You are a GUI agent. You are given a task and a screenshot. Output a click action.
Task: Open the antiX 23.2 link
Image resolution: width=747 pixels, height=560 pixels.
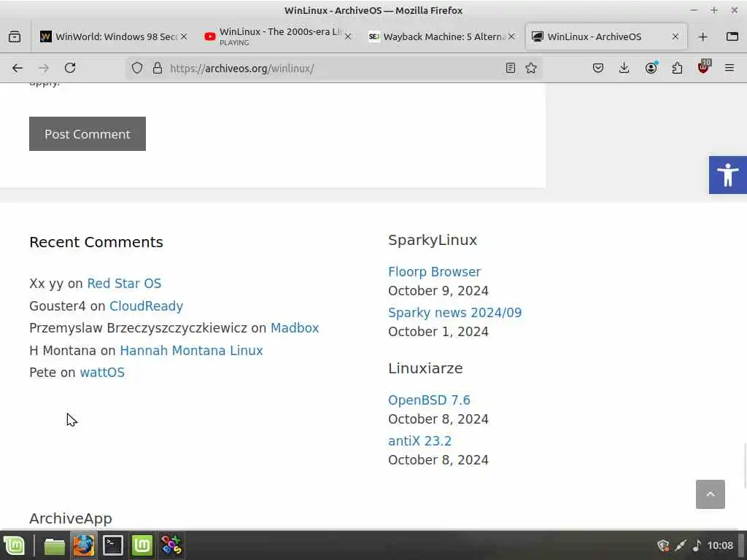click(419, 441)
